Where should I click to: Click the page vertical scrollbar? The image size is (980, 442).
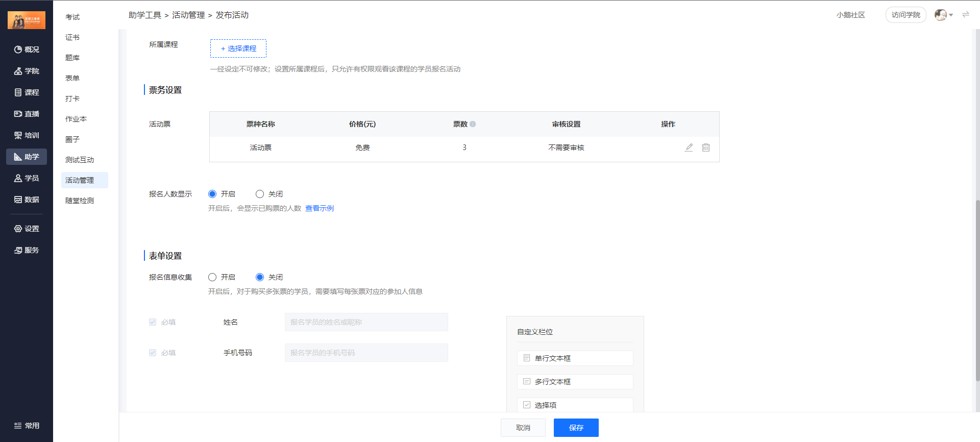point(977,291)
